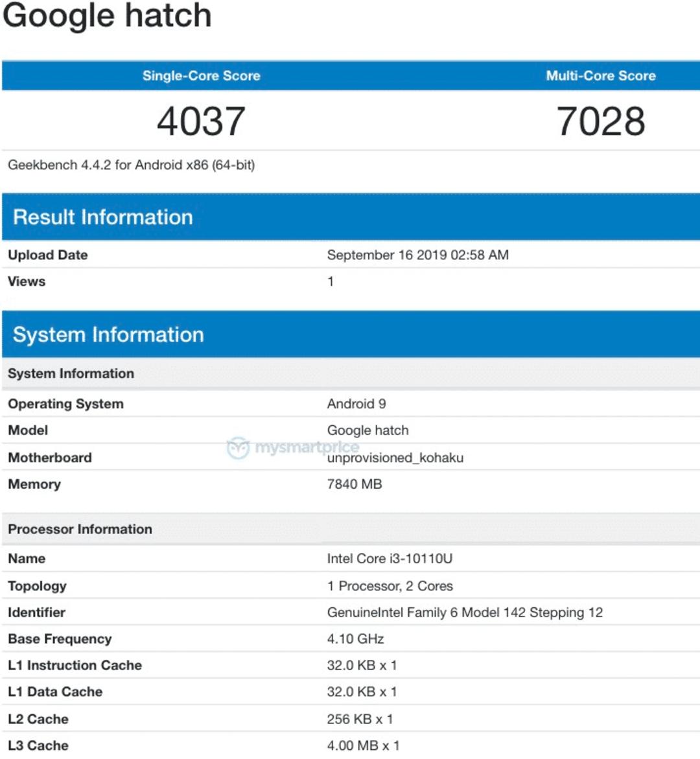Image resolution: width=700 pixels, height=759 pixels.
Task: Select the Memory label
Action: point(34,485)
